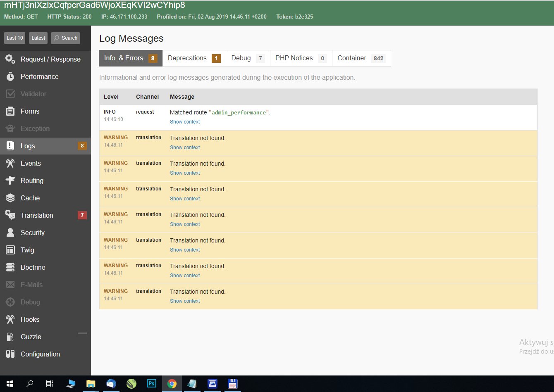Open the profiler Search button
The height and width of the screenshot is (392, 554).
pos(65,38)
